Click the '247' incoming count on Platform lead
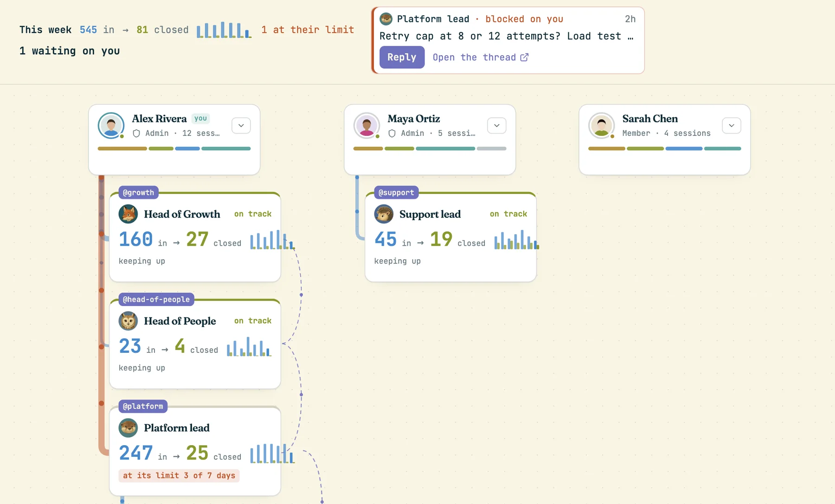 pyautogui.click(x=136, y=453)
